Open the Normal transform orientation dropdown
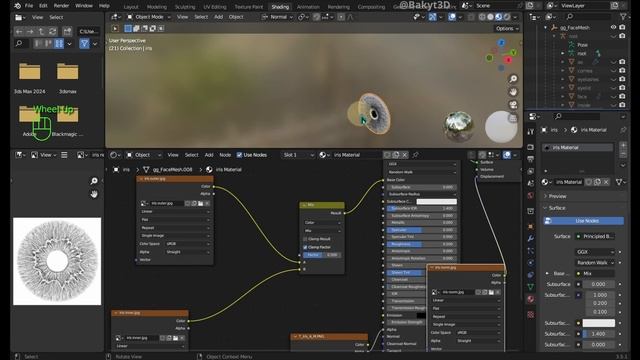 pos(278,17)
